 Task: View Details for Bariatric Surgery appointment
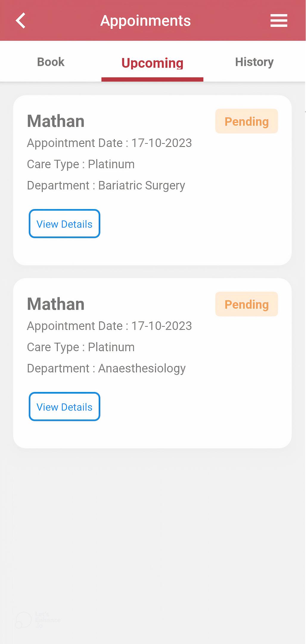click(x=64, y=224)
